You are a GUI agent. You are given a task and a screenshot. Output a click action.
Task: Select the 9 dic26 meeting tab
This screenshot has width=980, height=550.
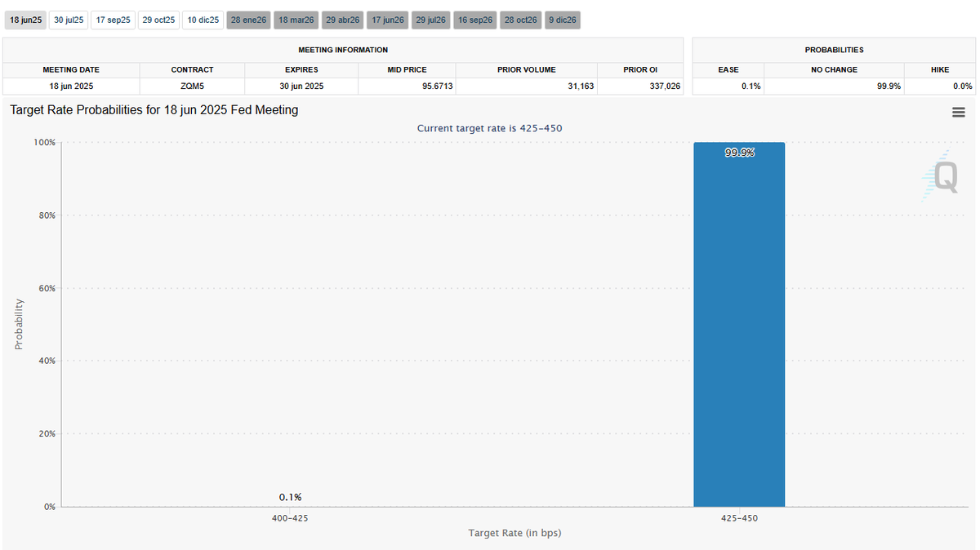(x=562, y=20)
